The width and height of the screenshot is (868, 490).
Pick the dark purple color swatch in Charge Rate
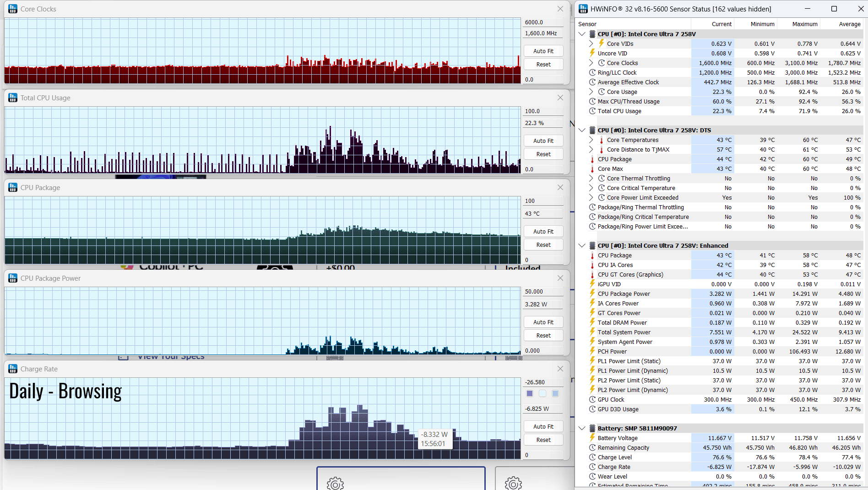click(530, 393)
